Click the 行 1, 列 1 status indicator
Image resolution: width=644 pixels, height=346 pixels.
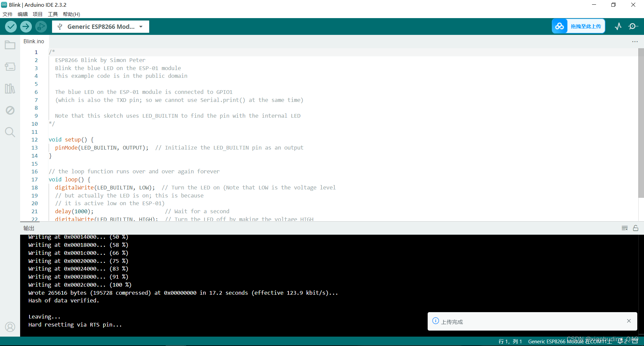[510, 341]
